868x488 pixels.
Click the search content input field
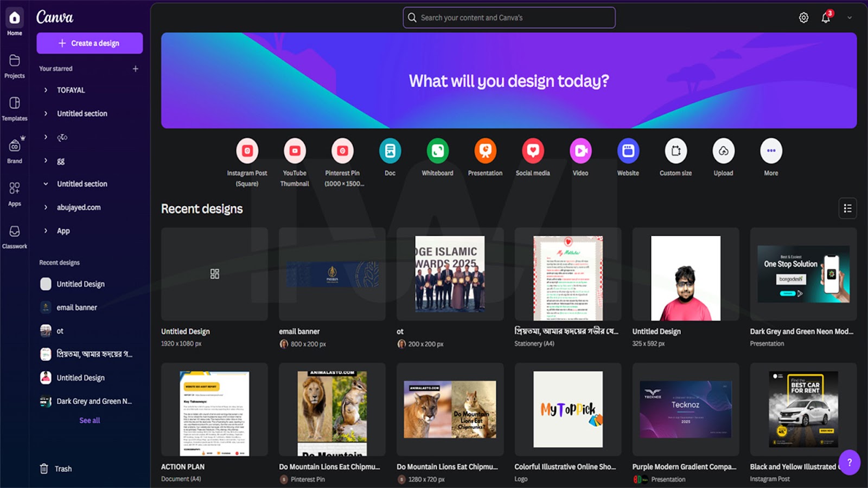coord(509,17)
